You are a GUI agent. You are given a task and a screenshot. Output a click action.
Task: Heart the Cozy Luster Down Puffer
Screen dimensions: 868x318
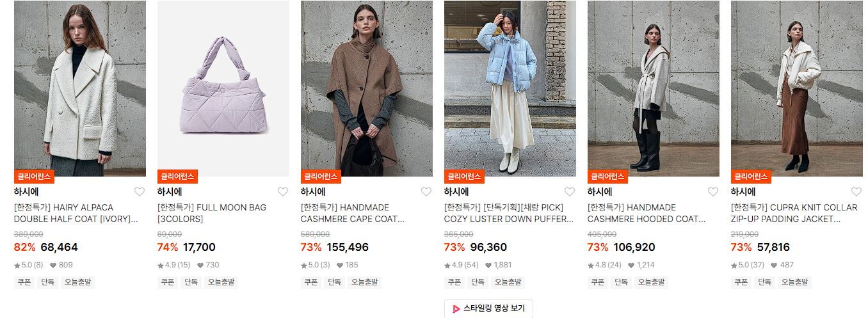(x=569, y=192)
